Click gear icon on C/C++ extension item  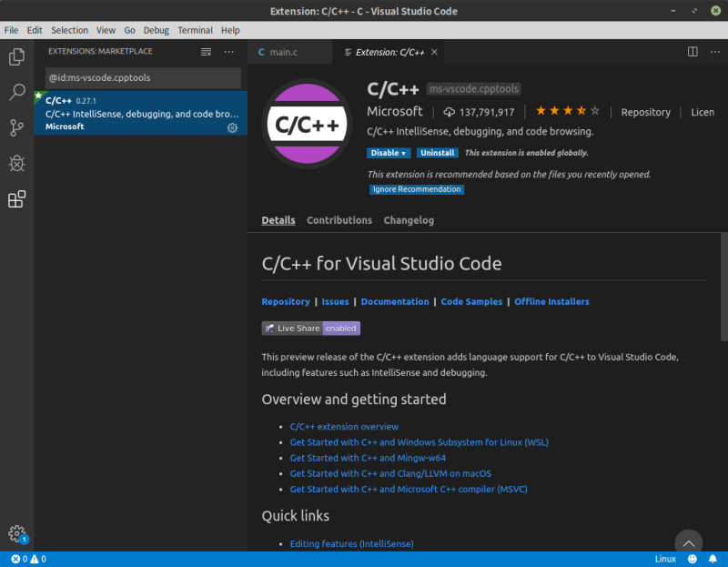click(x=232, y=127)
